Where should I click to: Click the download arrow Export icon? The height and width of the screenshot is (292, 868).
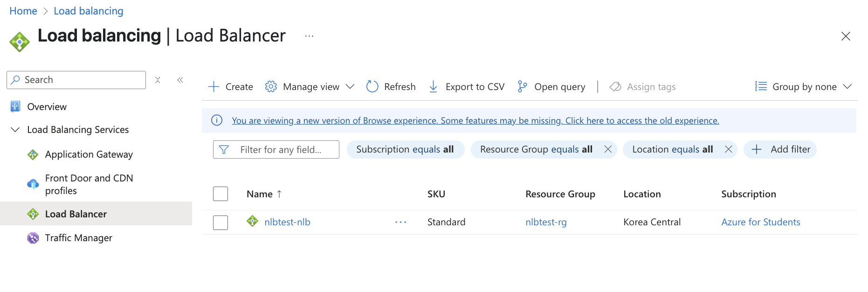(x=433, y=87)
